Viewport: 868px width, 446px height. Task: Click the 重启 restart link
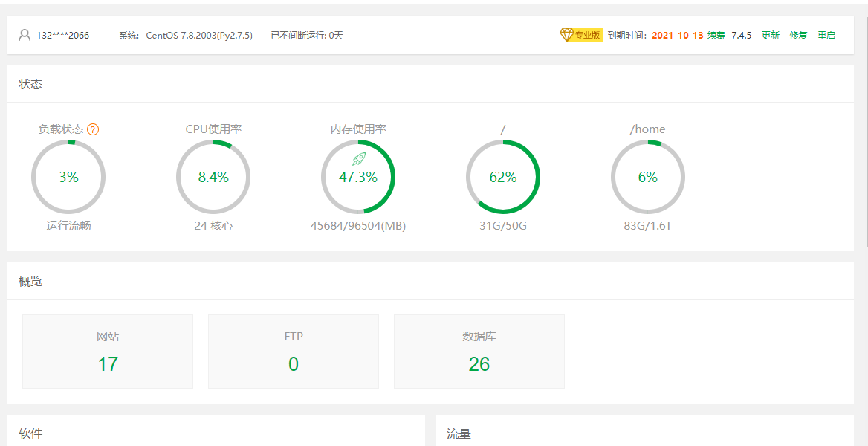(826, 35)
